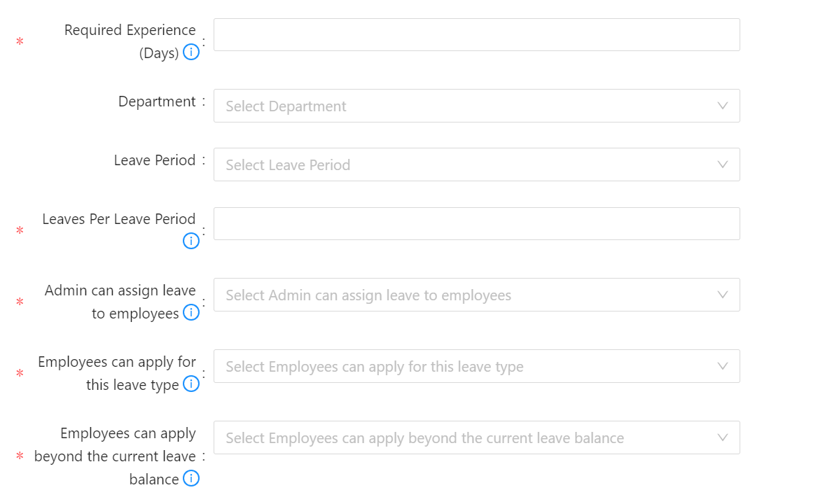Image resolution: width=818 pixels, height=504 pixels.
Task: Expand Employees can apply for this leave type dropdown
Action: [x=476, y=366]
